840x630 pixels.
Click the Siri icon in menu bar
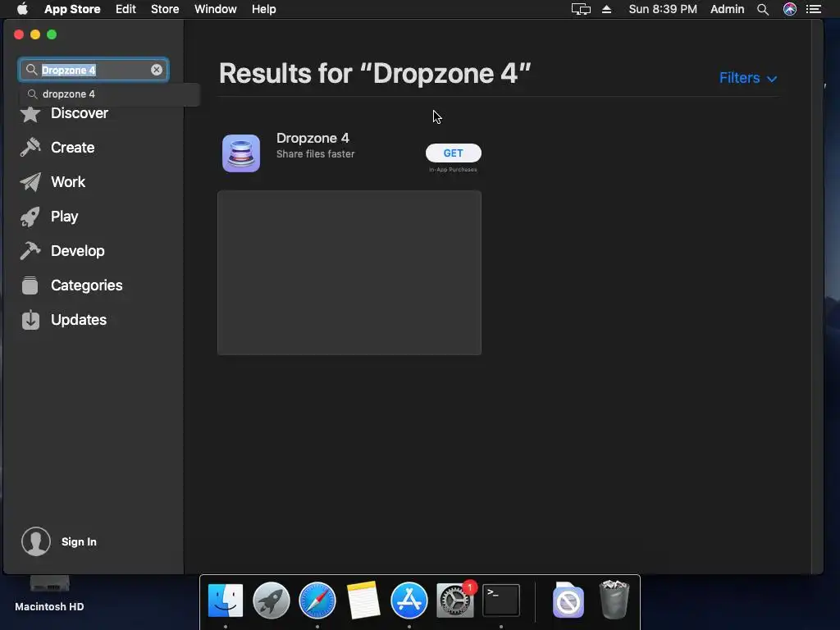click(x=790, y=9)
